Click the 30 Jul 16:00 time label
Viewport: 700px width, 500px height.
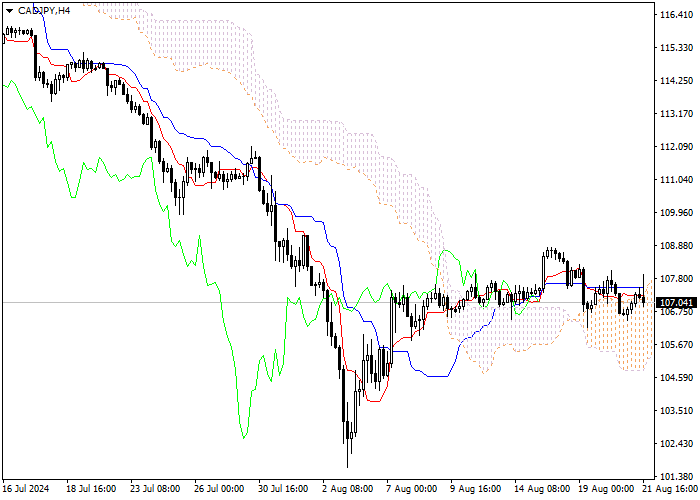click(283, 489)
